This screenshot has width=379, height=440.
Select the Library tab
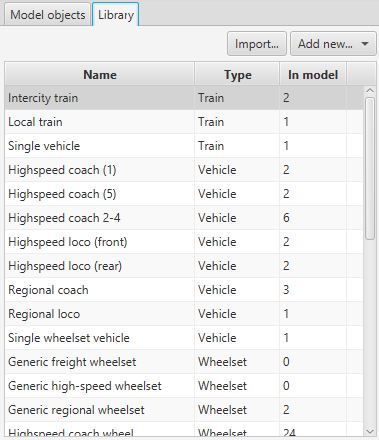pos(116,15)
